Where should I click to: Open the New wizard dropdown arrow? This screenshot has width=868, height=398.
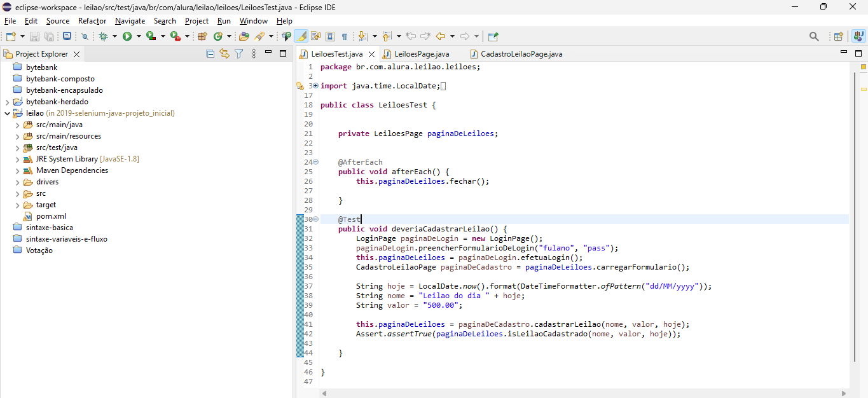22,37
